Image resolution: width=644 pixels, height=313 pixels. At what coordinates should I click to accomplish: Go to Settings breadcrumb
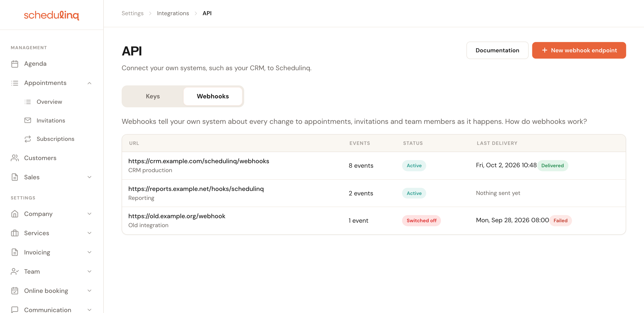[133, 13]
